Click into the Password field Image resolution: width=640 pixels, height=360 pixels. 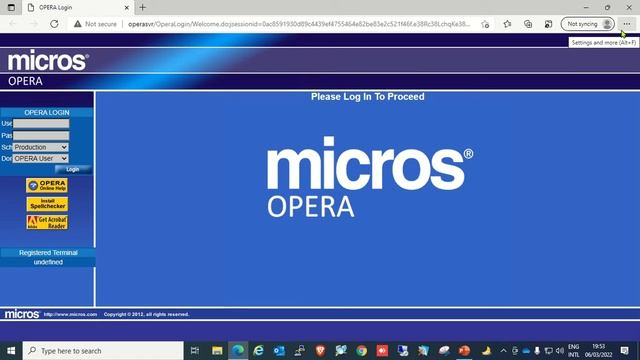pyautogui.click(x=41, y=135)
